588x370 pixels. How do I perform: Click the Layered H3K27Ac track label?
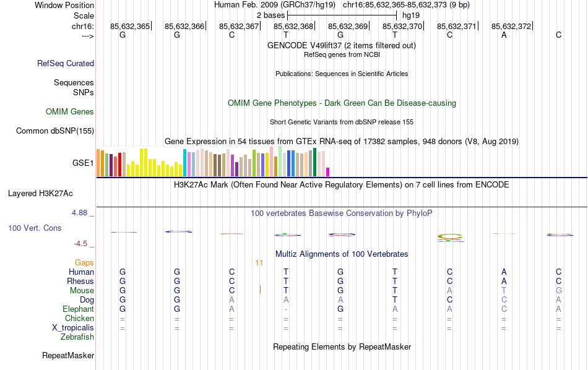click(40, 194)
